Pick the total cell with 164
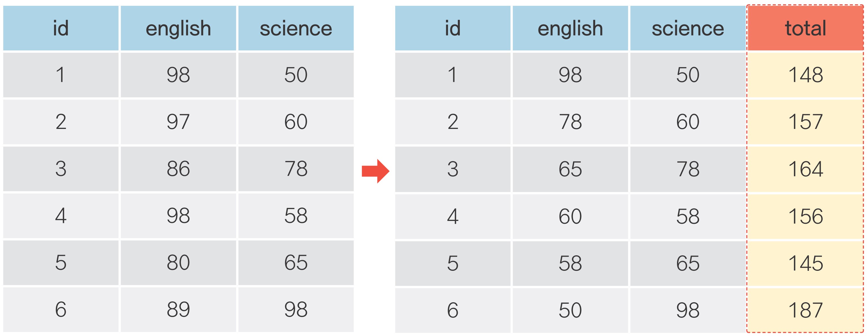Screen dimensions: 868x336 point(805,169)
